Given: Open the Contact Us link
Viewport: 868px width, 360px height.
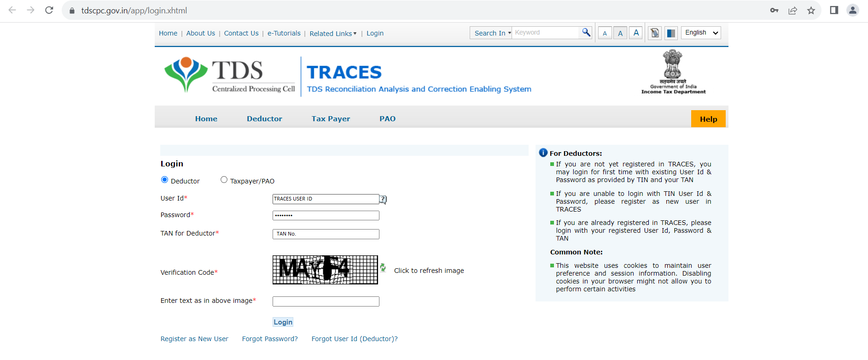Looking at the screenshot, I should [241, 33].
